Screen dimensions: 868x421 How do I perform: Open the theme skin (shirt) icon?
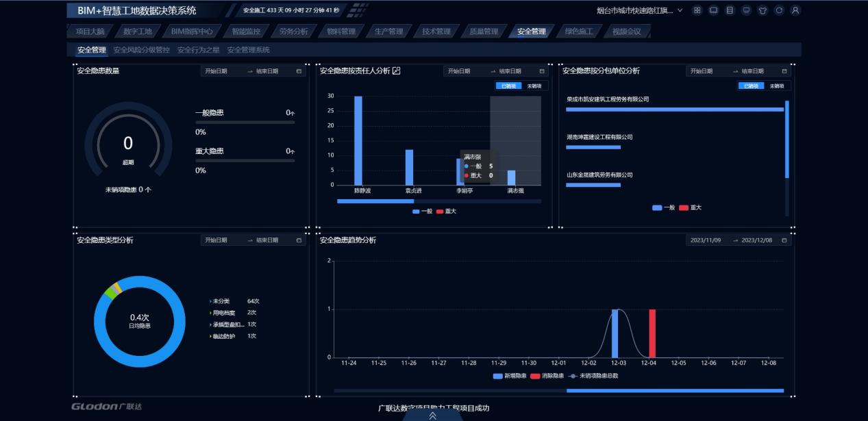[762, 11]
